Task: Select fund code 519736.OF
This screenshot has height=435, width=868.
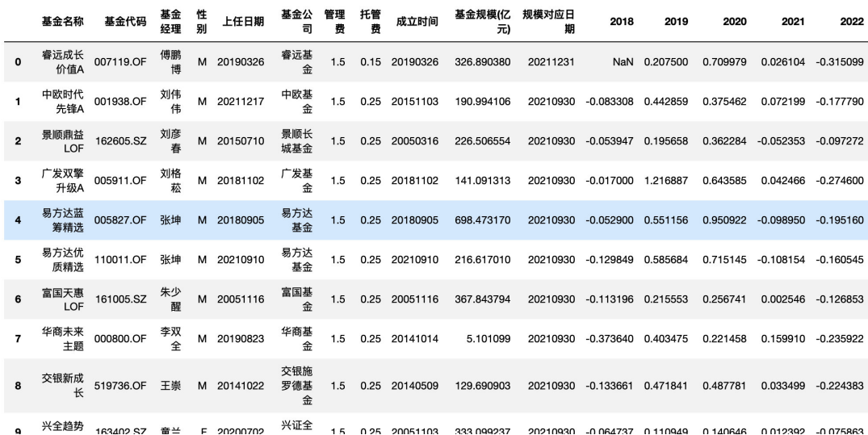Action: (x=120, y=385)
